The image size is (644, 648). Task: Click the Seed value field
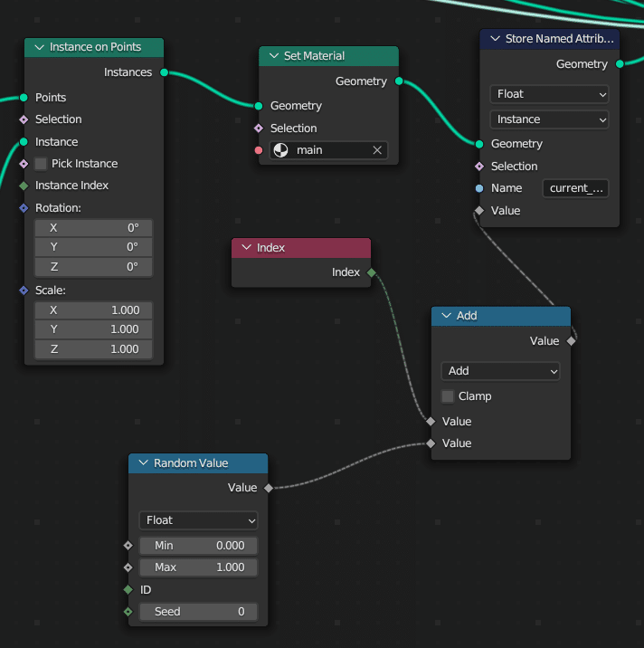(x=198, y=612)
